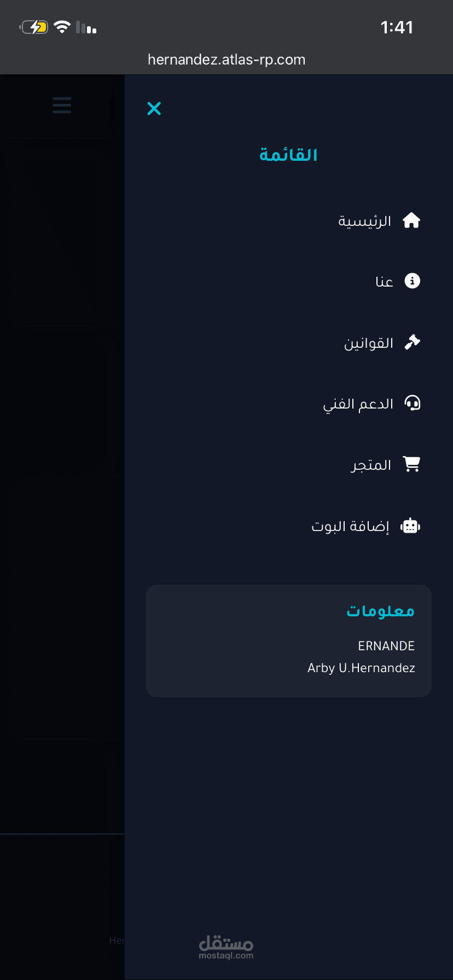Image resolution: width=453 pixels, height=980 pixels.
Task: Close the side menu with the X icon
Action: click(154, 108)
